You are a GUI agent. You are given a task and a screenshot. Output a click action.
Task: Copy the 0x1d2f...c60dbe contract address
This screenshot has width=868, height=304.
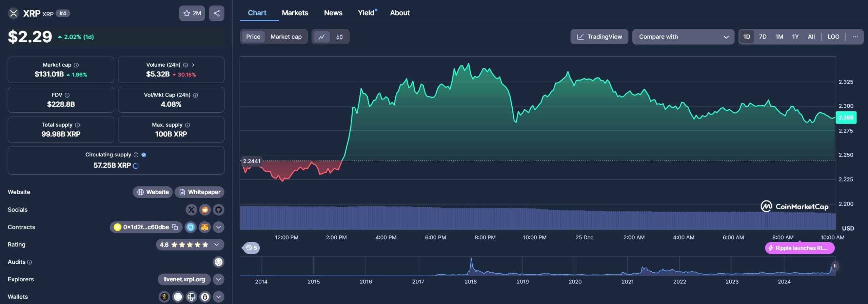click(175, 227)
